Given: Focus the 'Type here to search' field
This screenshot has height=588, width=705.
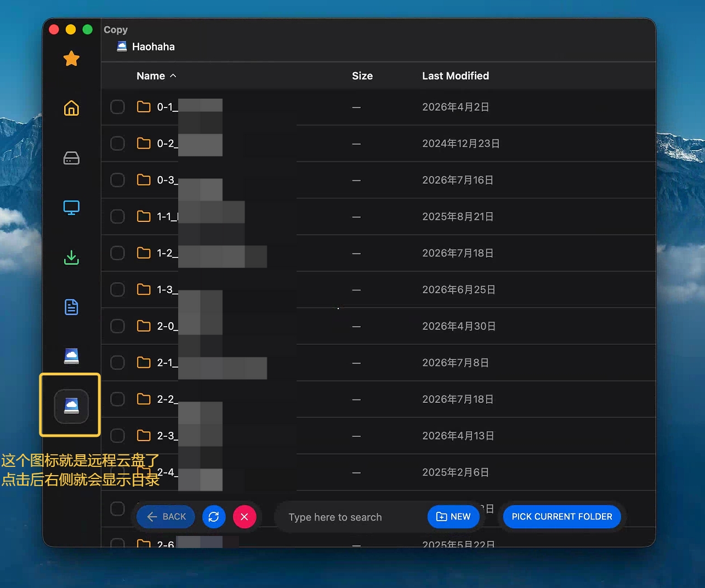Looking at the screenshot, I should (351, 517).
